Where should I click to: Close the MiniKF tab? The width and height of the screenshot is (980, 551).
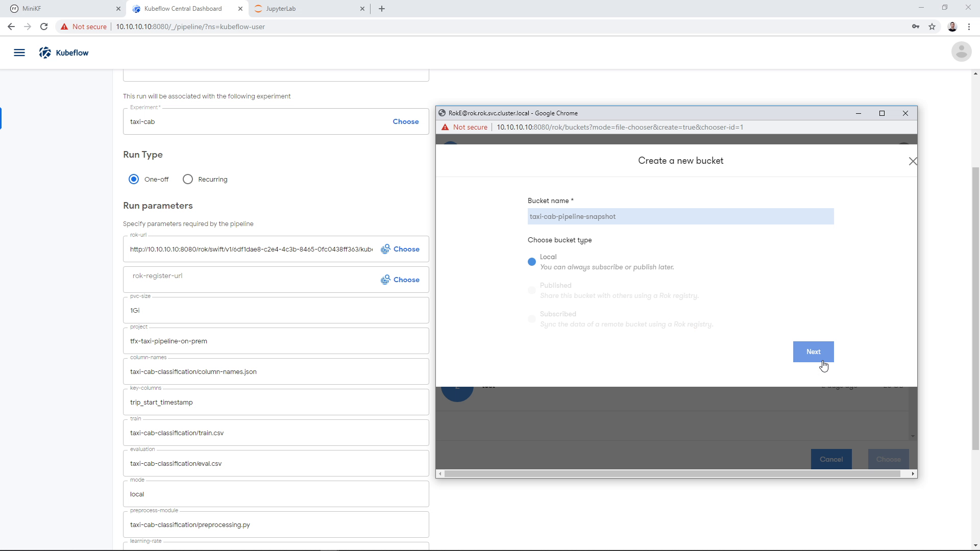pyautogui.click(x=118, y=9)
